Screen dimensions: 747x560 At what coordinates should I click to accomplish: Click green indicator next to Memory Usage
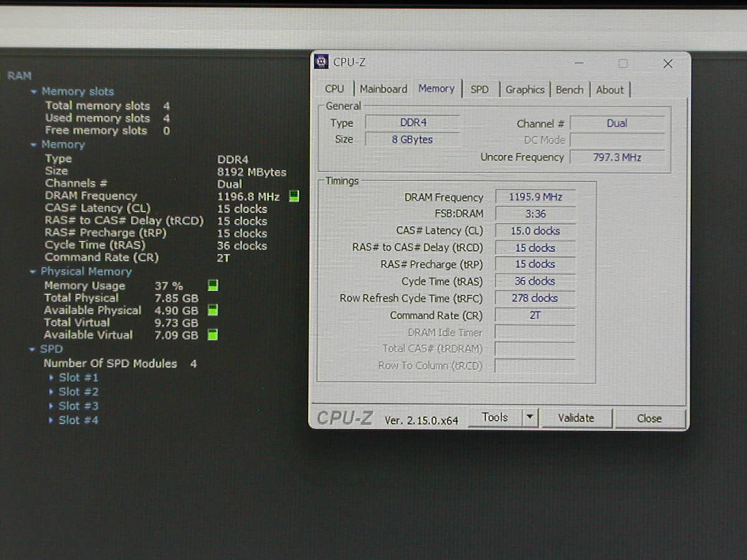tap(213, 286)
